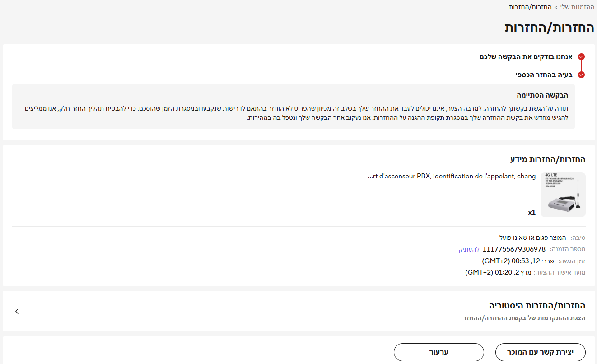Click the החזרות/החזרות מידע section heading
The height and width of the screenshot is (364, 597).
[x=547, y=159]
